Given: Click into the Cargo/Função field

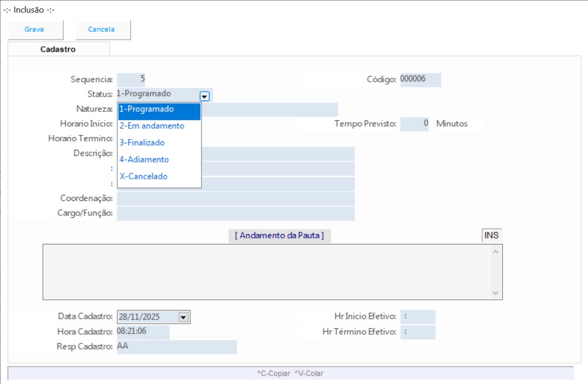Looking at the screenshot, I should coord(235,214).
